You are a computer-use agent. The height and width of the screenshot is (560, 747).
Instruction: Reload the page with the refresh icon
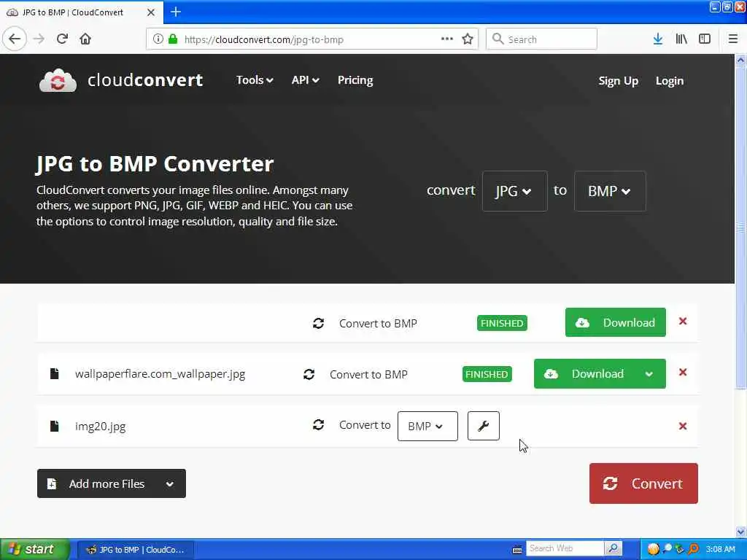pos(62,39)
